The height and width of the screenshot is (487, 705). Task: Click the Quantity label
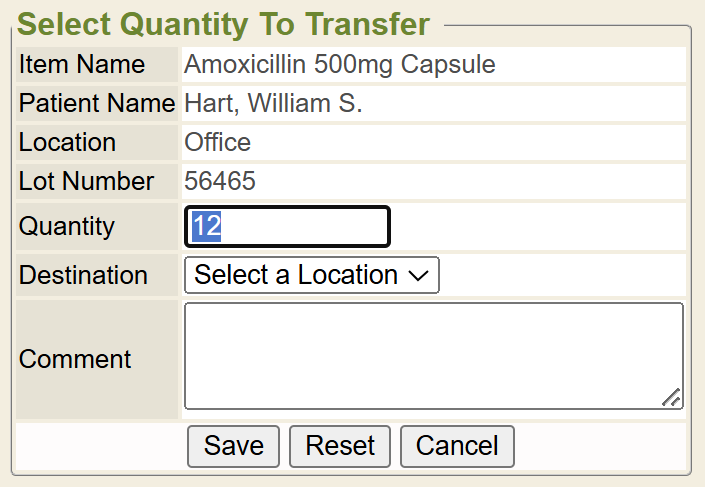tap(67, 227)
